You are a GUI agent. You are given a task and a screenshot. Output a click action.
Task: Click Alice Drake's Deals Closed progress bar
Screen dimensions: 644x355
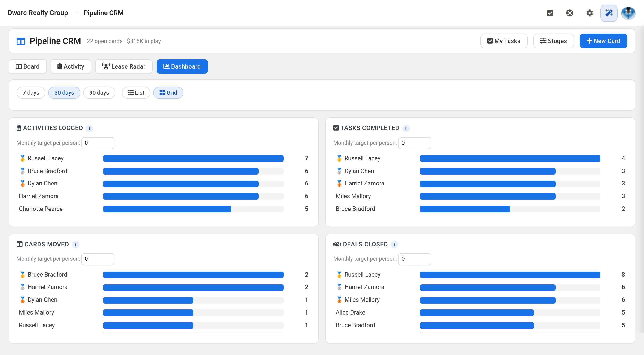click(510, 312)
